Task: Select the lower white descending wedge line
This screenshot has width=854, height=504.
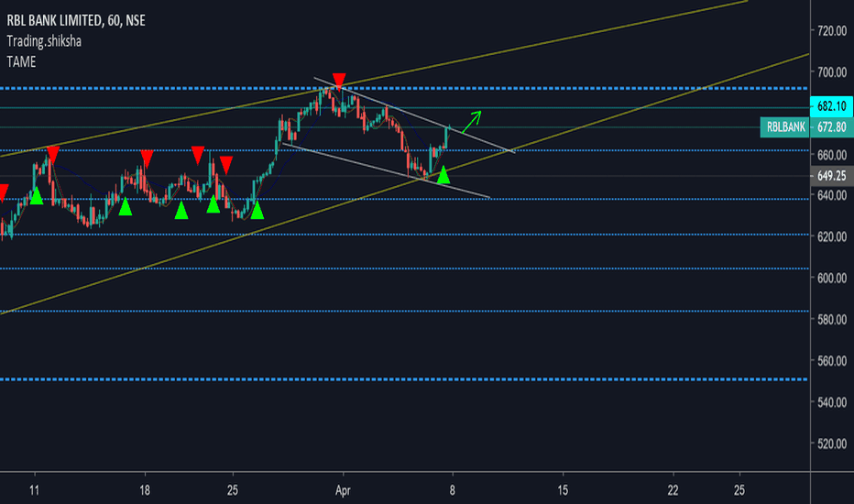Action: tap(386, 170)
